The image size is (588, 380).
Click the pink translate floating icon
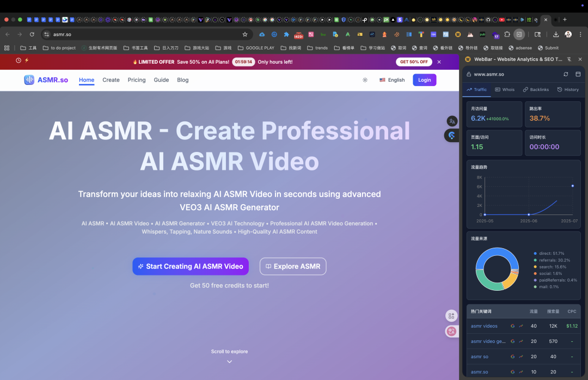451,331
